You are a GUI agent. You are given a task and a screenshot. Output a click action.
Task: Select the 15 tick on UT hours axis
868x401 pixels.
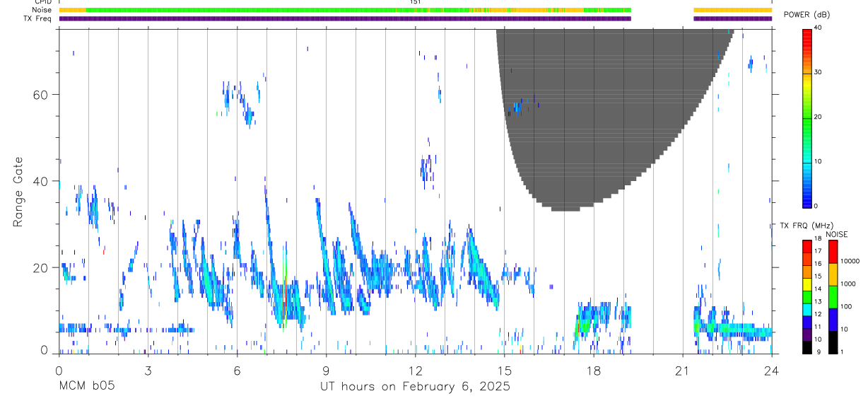pos(505,370)
